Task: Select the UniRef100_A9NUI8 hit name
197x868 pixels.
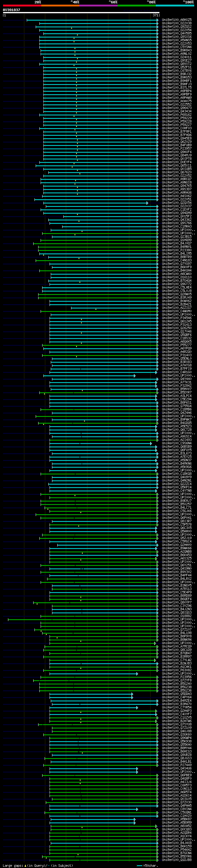Action: [x=177, y=182]
